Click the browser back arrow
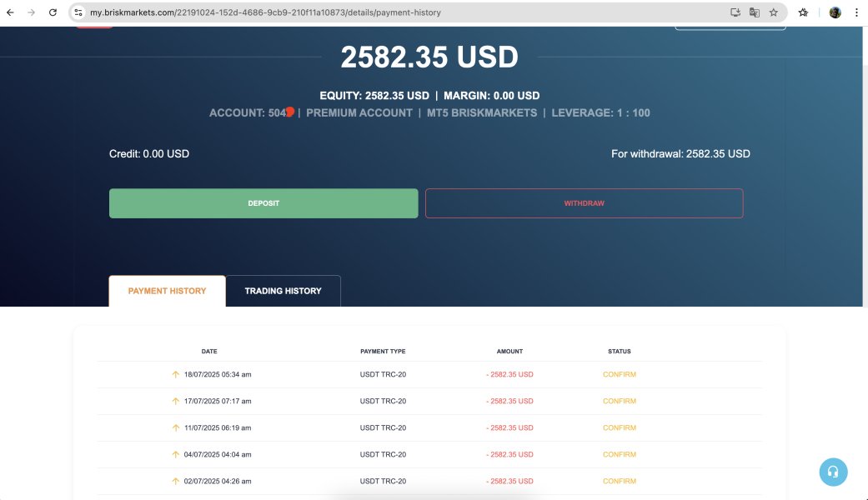The image size is (868, 500). coord(10,12)
